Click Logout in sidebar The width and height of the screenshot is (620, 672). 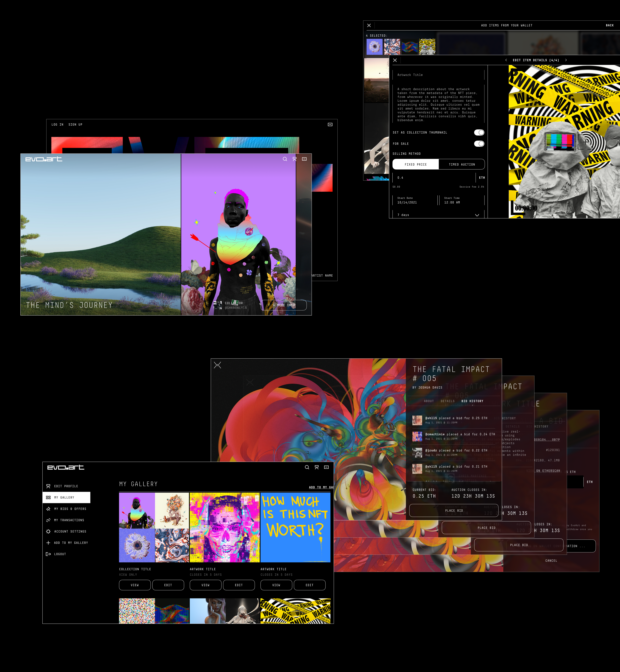(66, 554)
